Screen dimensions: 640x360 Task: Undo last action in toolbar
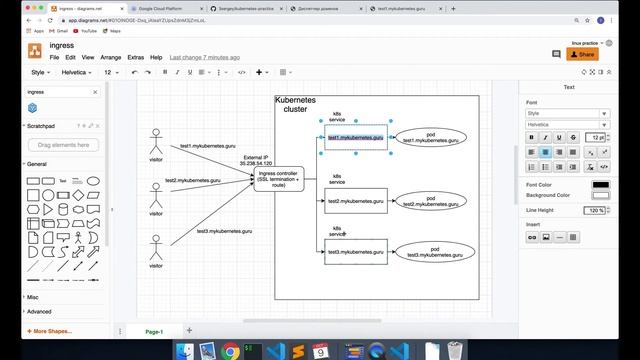pyautogui.click(x=135, y=72)
